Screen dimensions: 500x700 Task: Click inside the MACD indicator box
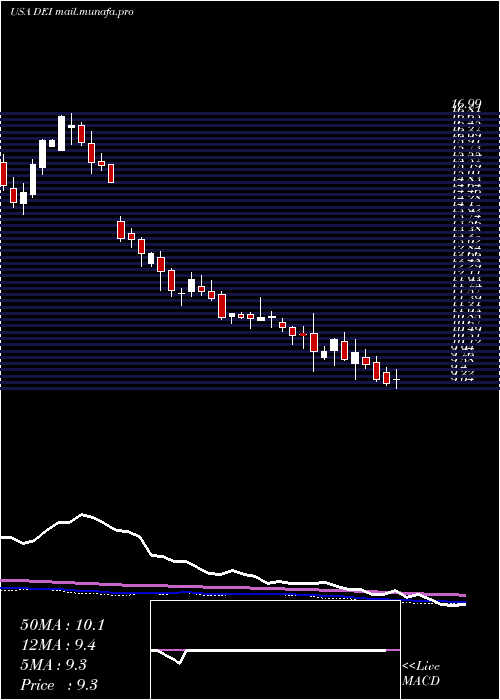point(275,650)
